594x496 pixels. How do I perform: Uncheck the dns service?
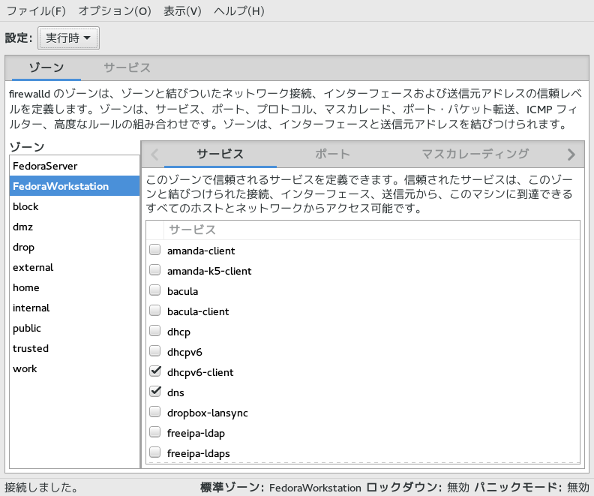tap(155, 392)
